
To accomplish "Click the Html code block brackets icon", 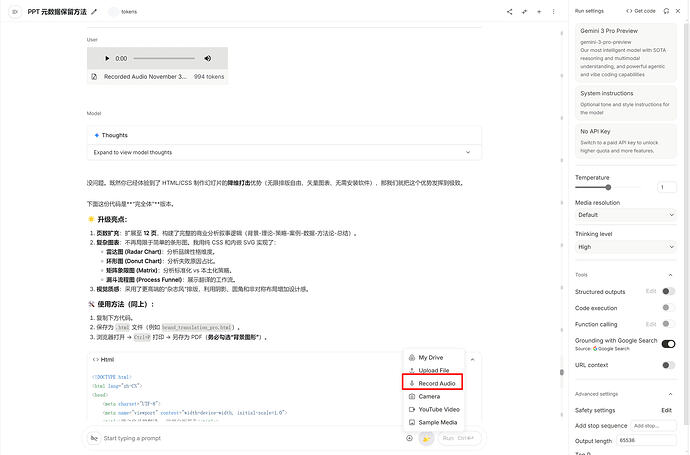I will [95, 360].
